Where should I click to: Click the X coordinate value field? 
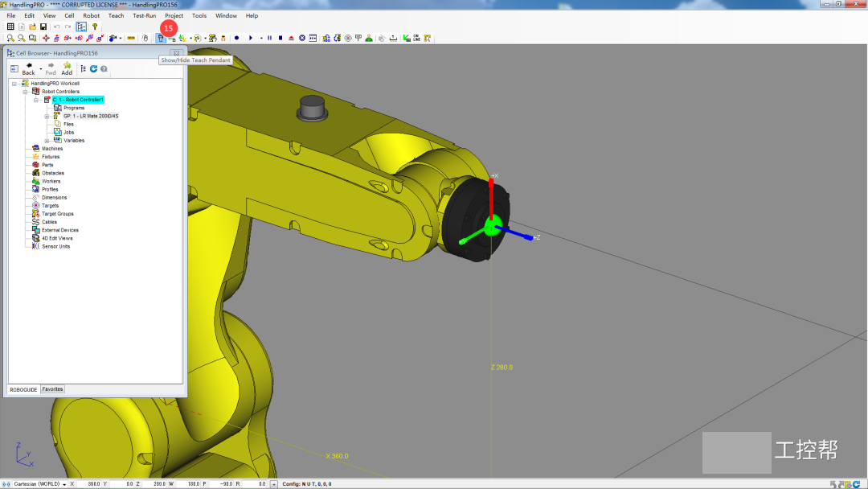coord(88,484)
